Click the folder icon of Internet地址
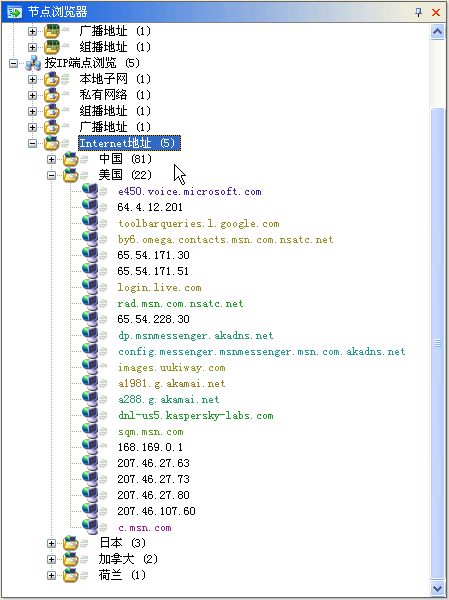 [51, 143]
